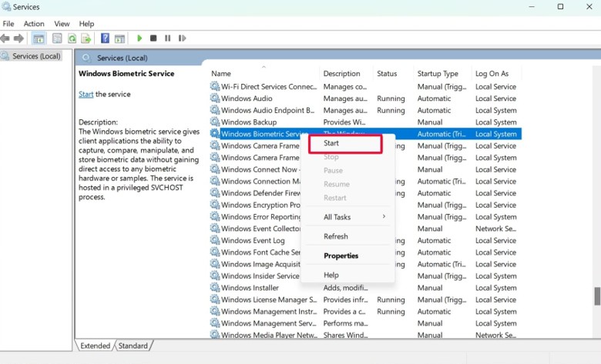Viewport: 601px width, 364px height.
Task: Click the Restart Service toolbar icon
Action: tap(182, 38)
